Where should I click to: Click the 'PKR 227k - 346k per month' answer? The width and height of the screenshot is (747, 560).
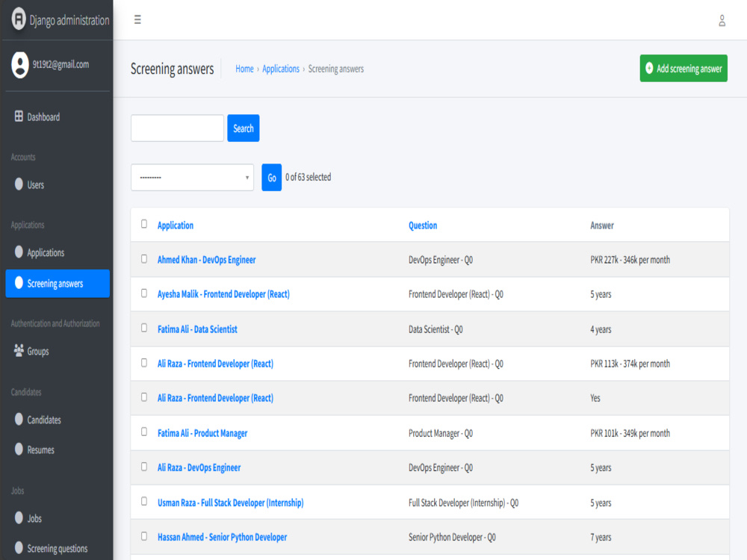[x=630, y=260]
